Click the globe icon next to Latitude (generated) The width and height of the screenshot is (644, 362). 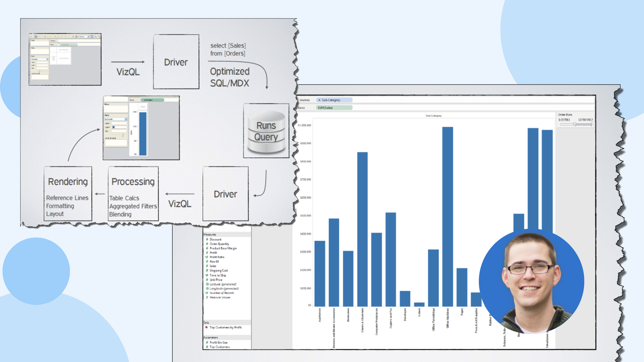click(x=207, y=284)
